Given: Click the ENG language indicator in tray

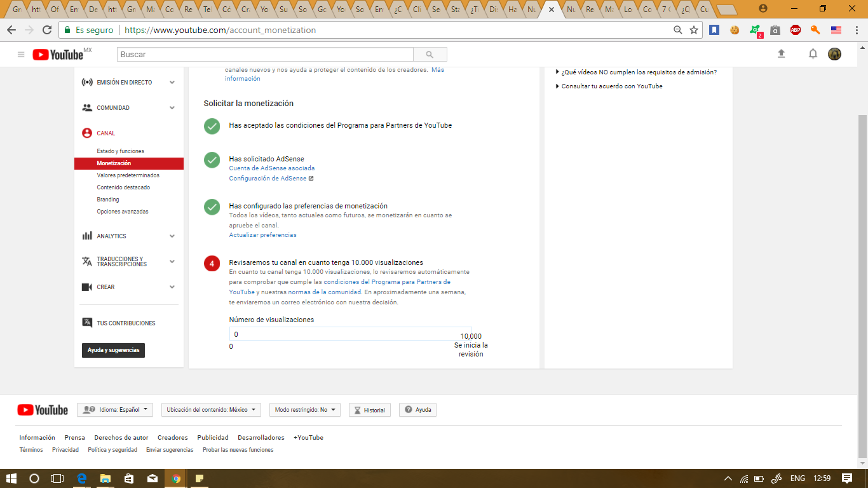Looking at the screenshot, I should [x=797, y=478].
